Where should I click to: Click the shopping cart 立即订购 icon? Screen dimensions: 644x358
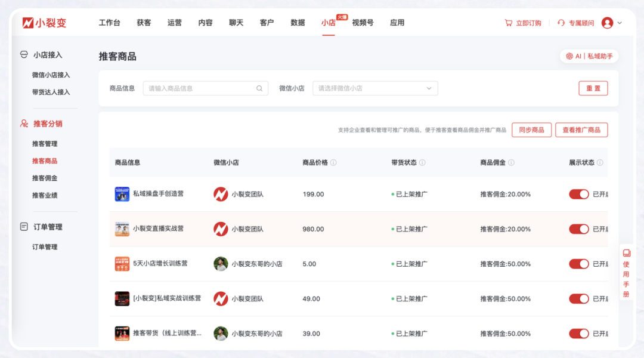[x=508, y=23]
